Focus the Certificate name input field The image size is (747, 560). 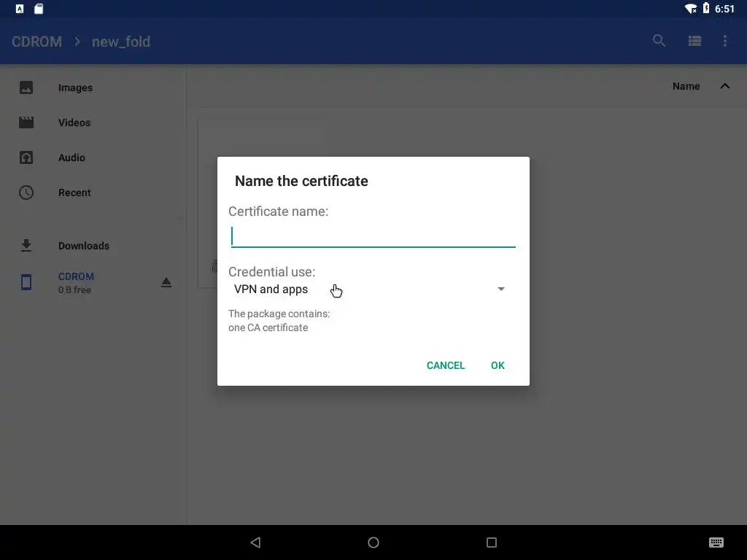373,236
